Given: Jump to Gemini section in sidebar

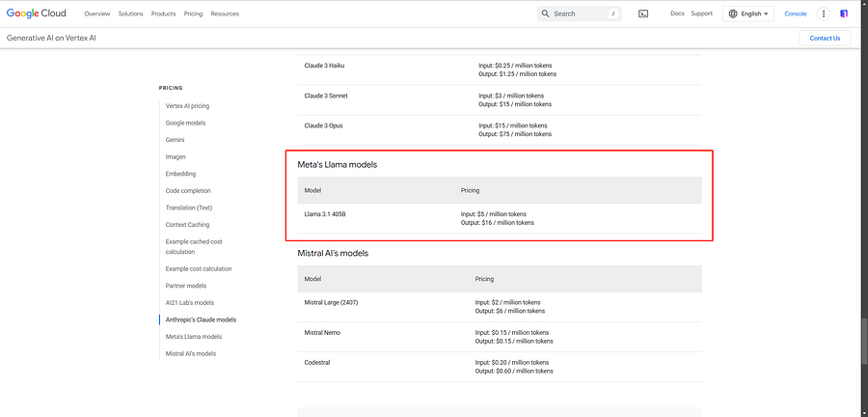Looking at the screenshot, I should tap(175, 140).
